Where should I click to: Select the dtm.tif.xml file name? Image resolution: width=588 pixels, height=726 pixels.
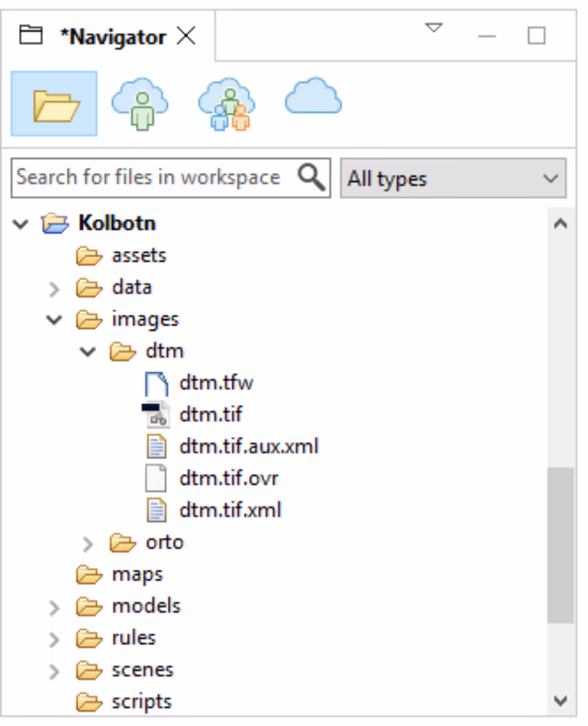pyautogui.click(x=230, y=511)
